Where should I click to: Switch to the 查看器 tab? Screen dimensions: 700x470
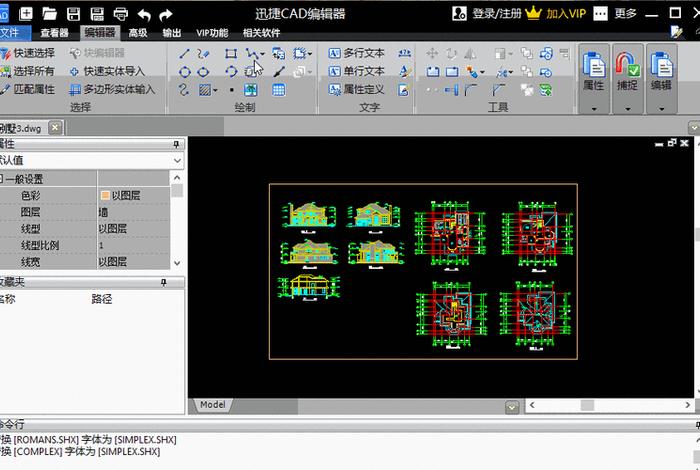pos(54,33)
